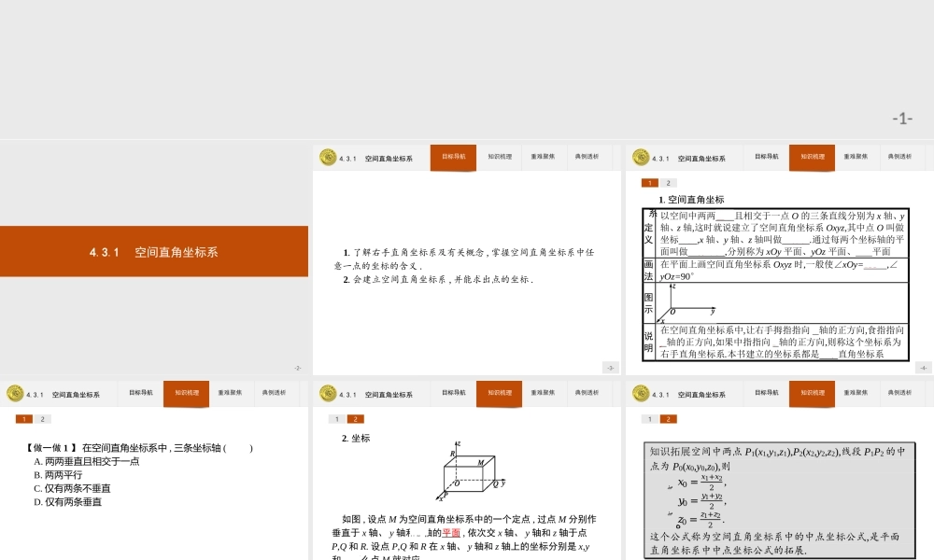Click the -1- page number at top right
Image resolution: width=934 pixels, height=560 pixels.
(901, 117)
